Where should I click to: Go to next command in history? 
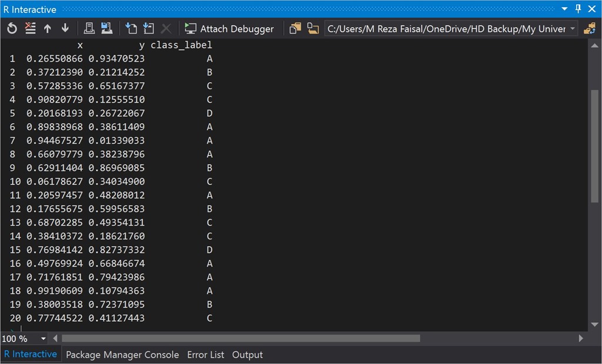65,29
